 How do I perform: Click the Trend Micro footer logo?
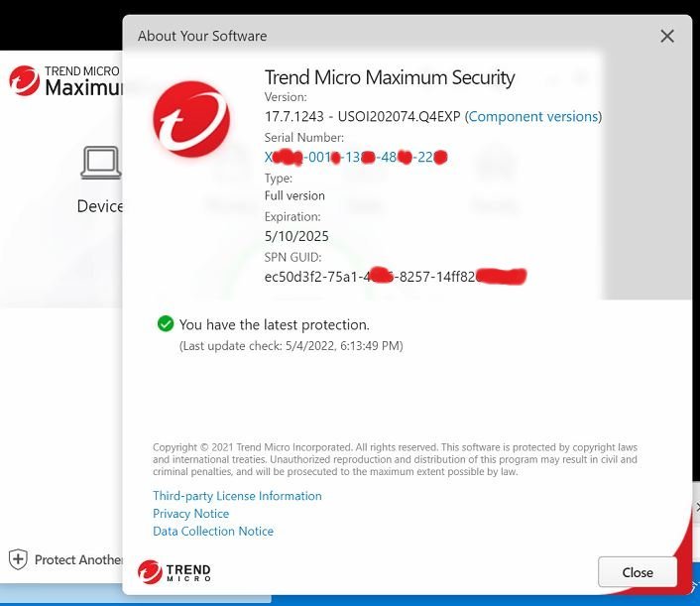point(175,572)
